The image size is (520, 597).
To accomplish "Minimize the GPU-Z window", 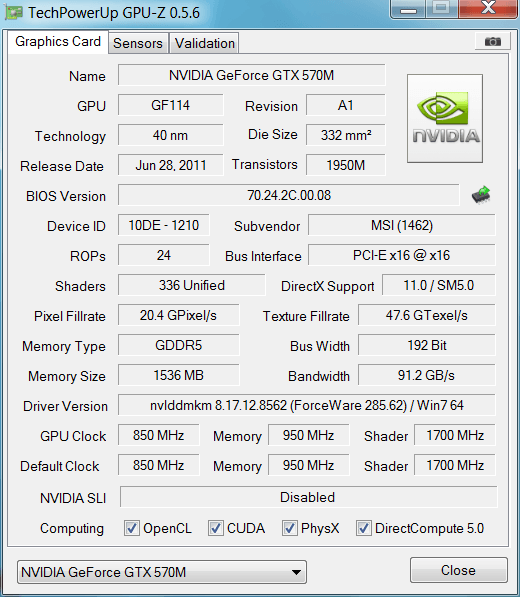I will (x=408, y=9).
